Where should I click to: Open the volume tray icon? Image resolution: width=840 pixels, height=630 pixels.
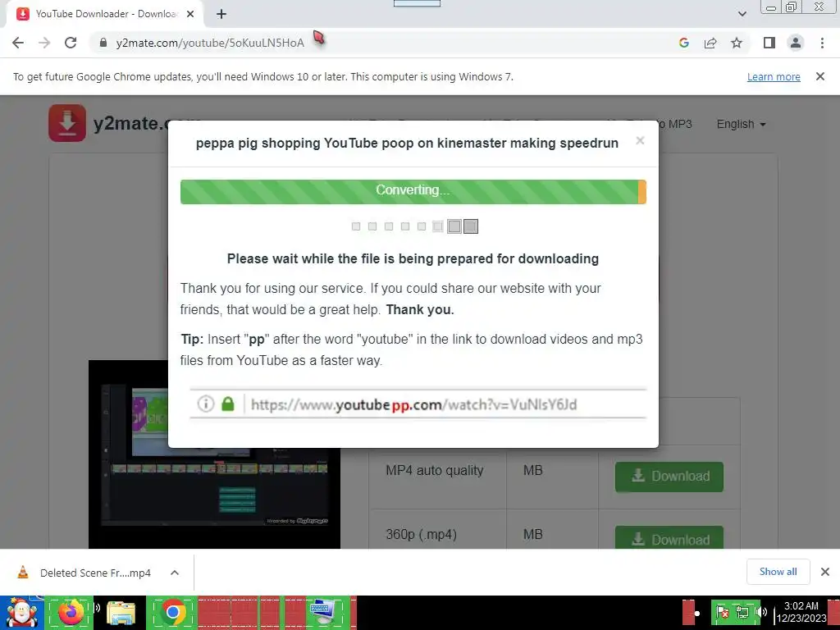coord(760,612)
